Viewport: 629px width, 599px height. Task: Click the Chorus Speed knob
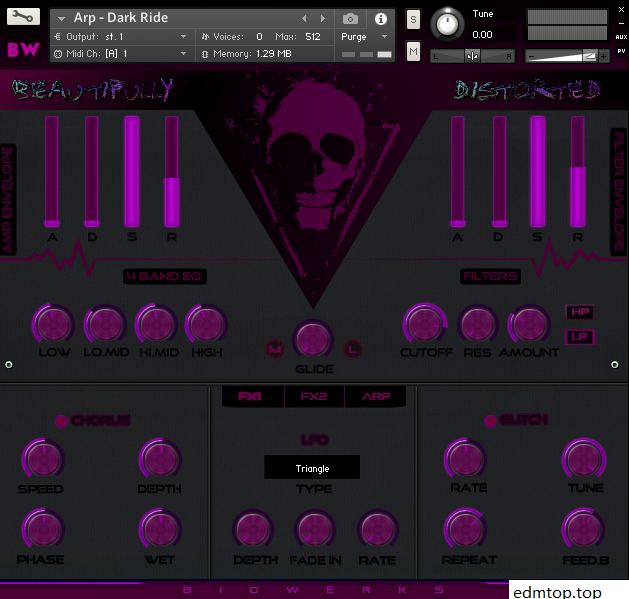pos(41,459)
